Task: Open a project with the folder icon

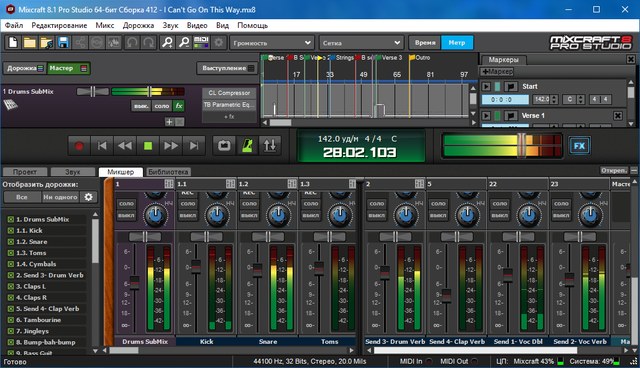Action: click(x=30, y=42)
